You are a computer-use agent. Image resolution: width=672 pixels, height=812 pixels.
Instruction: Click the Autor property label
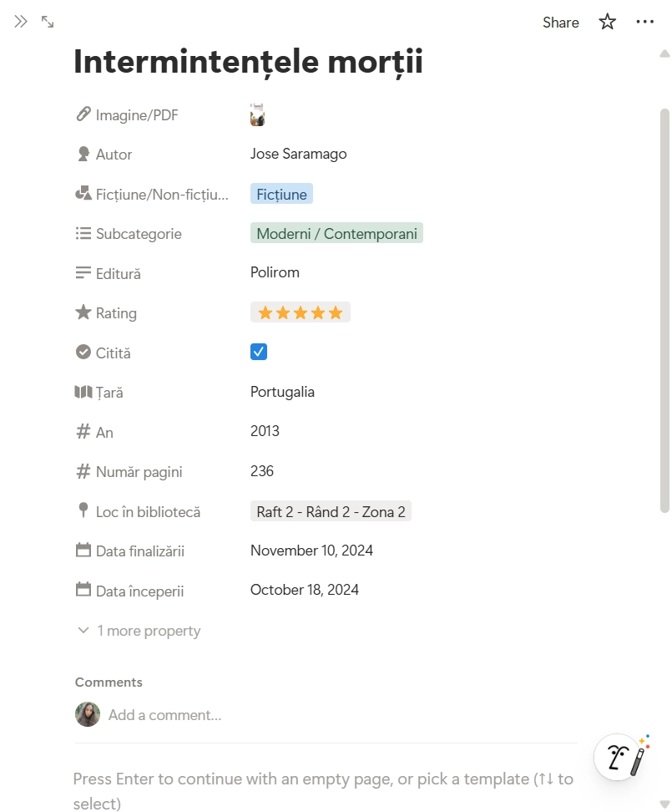[114, 155]
